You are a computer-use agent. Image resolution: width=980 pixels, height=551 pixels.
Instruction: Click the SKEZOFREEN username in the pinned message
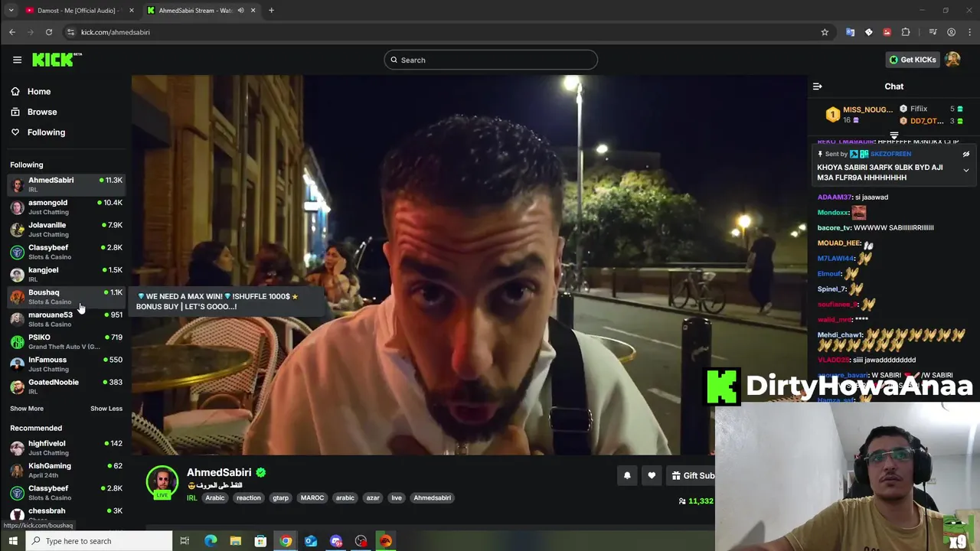[x=890, y=154]
